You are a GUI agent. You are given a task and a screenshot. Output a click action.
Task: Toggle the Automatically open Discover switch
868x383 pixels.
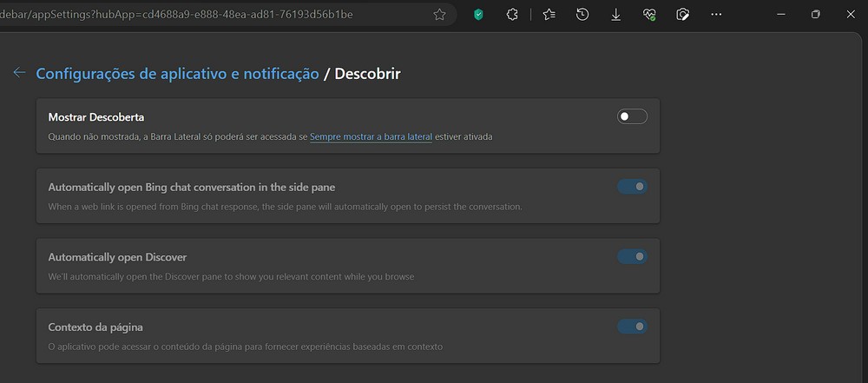coord(632,256)
